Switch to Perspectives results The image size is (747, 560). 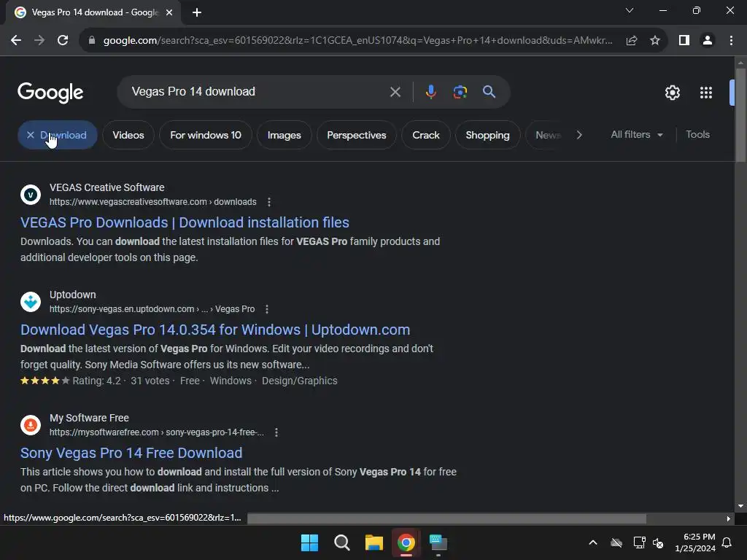point(356,135)
